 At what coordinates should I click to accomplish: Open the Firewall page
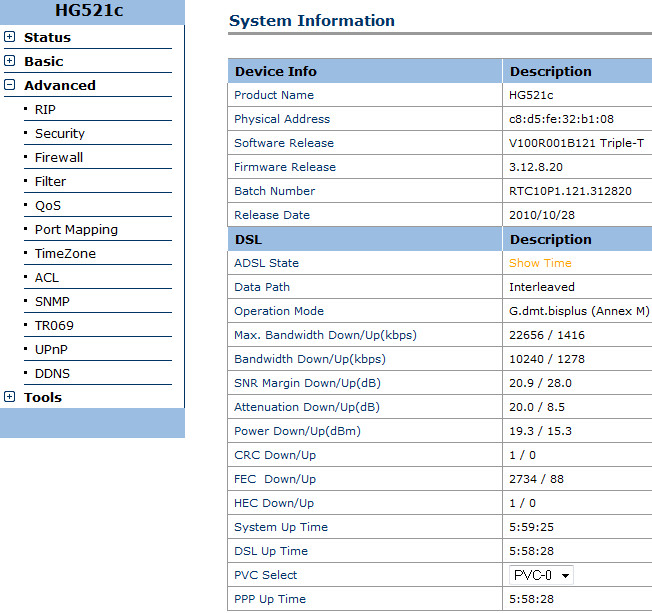(59, 157)
